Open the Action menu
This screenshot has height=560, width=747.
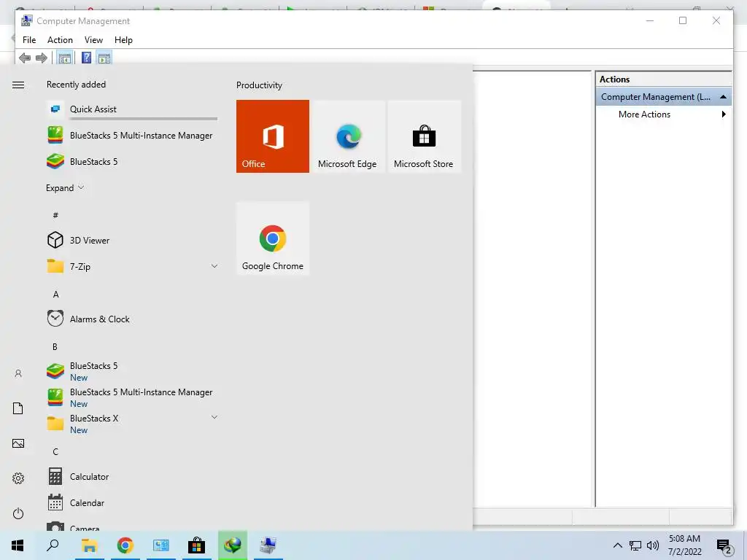click(60, 40)
